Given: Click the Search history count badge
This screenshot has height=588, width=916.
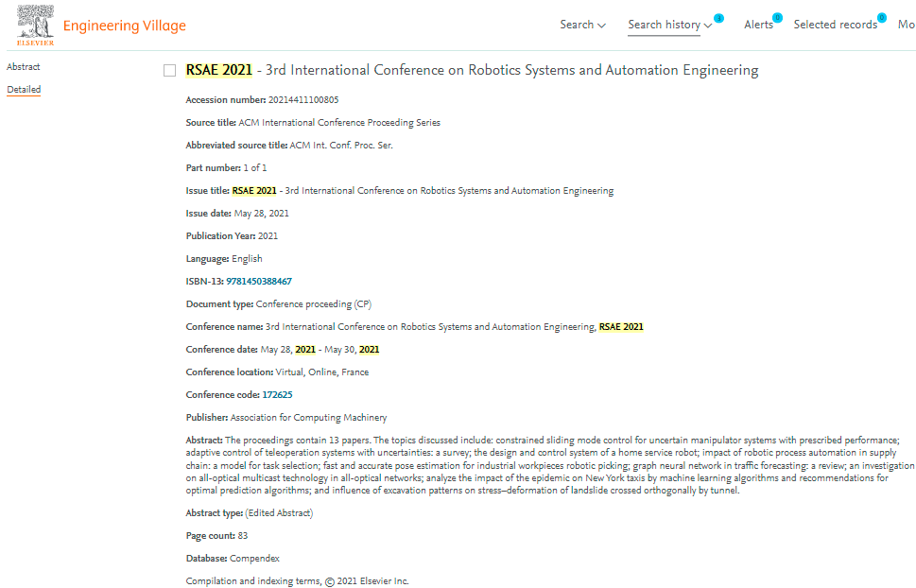Looking at the screenshot, I should pos(718,18).
